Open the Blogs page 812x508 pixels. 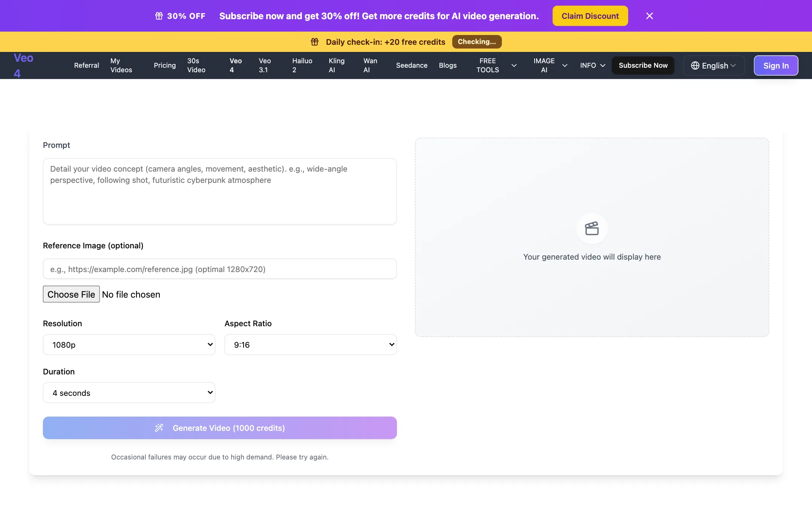click(448, 65)
